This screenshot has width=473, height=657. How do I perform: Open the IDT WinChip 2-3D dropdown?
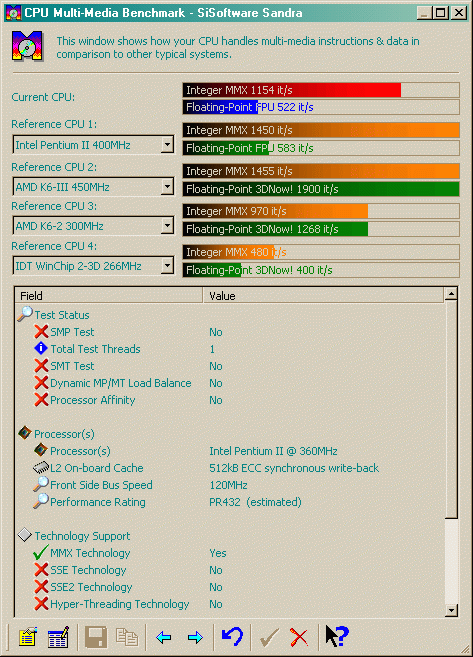click(x=168, y=266)
